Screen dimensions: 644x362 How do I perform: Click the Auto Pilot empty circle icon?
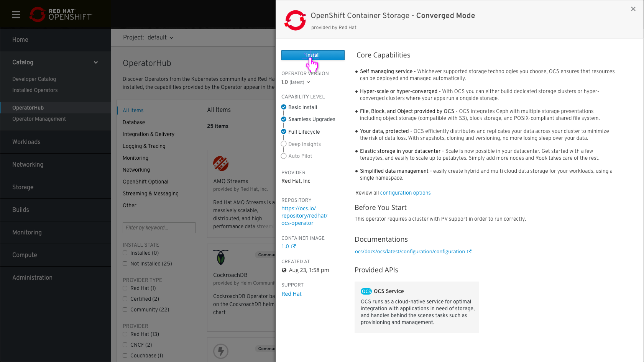284,156
